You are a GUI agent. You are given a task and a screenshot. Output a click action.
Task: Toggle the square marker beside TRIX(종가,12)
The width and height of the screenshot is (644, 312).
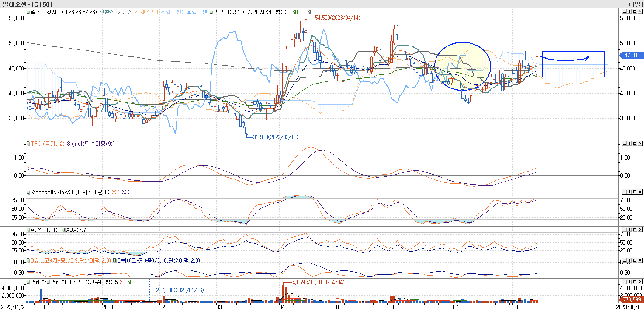(28, 144)
